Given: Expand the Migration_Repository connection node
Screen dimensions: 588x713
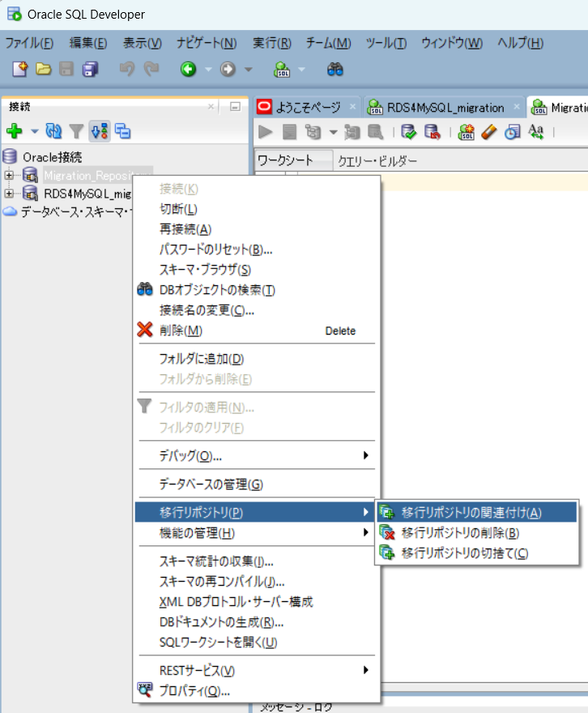Looking at the screenshot, I should [9, 175].
